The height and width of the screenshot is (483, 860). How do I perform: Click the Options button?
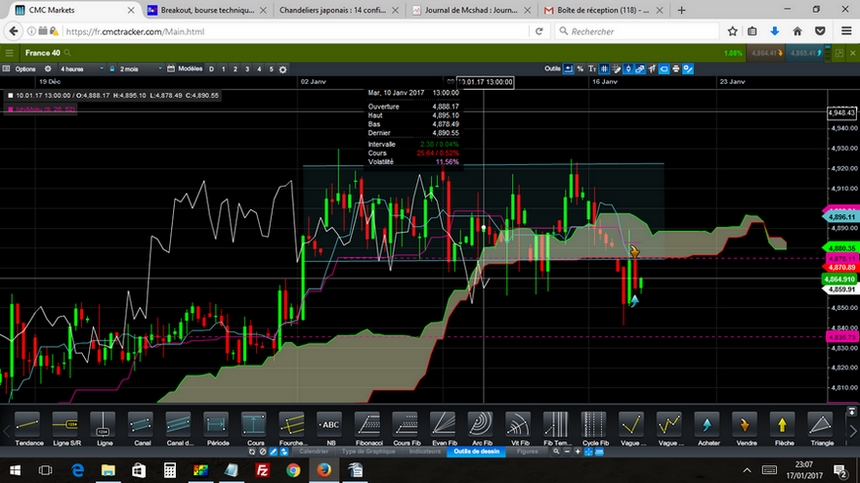pyautogui.click(x=25, y=69)
